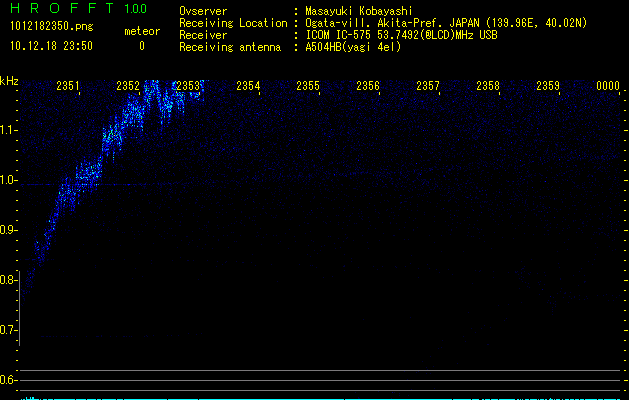Select the file name 1012182350.png
Screen dimensions: 629x400
pos(52,27)
